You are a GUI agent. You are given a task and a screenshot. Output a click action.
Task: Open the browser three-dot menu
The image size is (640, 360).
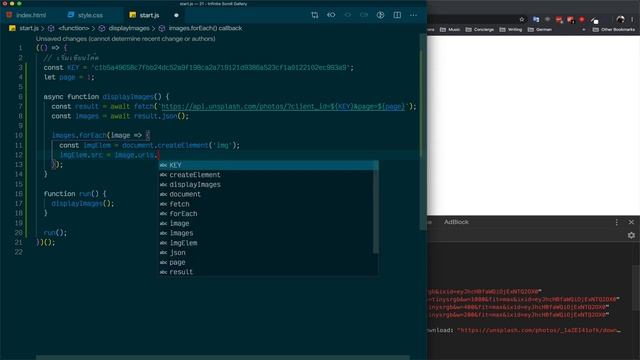click(x=632, y=19)
